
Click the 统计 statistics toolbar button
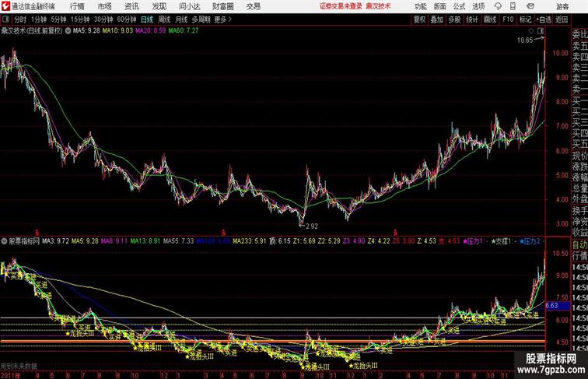(x=472, y=19)
